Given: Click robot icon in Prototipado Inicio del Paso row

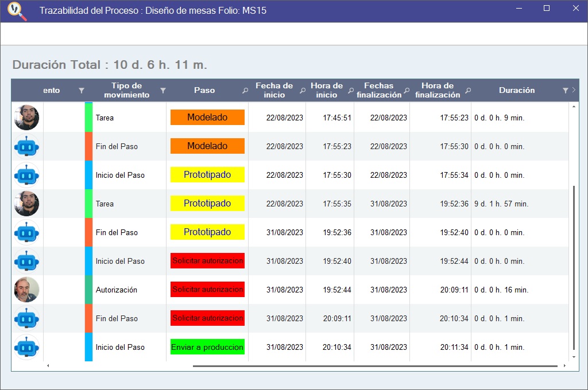Looking at the screenshot, I should point(26,175).
